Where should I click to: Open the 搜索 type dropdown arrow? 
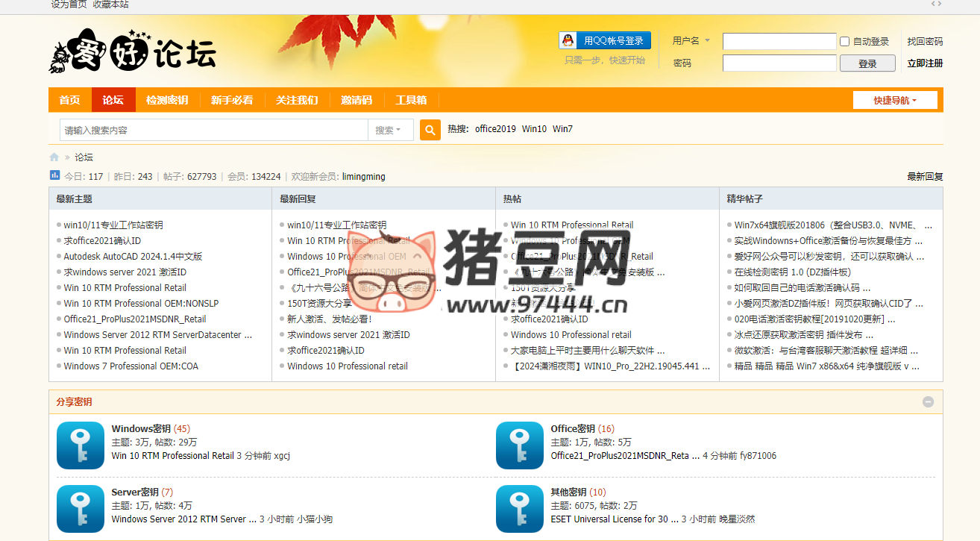pos(401,129)
